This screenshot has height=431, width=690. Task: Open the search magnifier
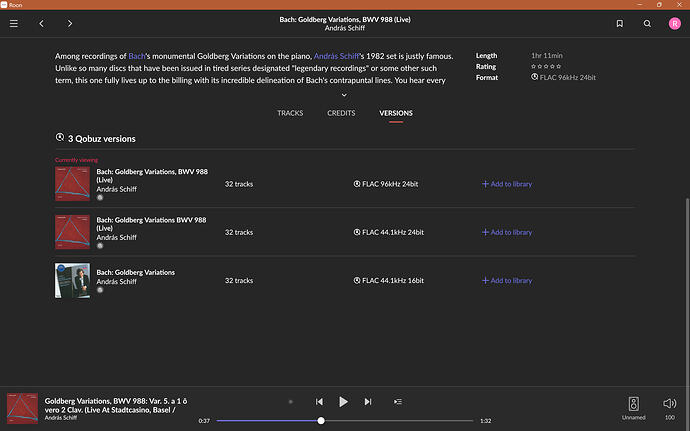pyautogui.click(x=647, y=23)
